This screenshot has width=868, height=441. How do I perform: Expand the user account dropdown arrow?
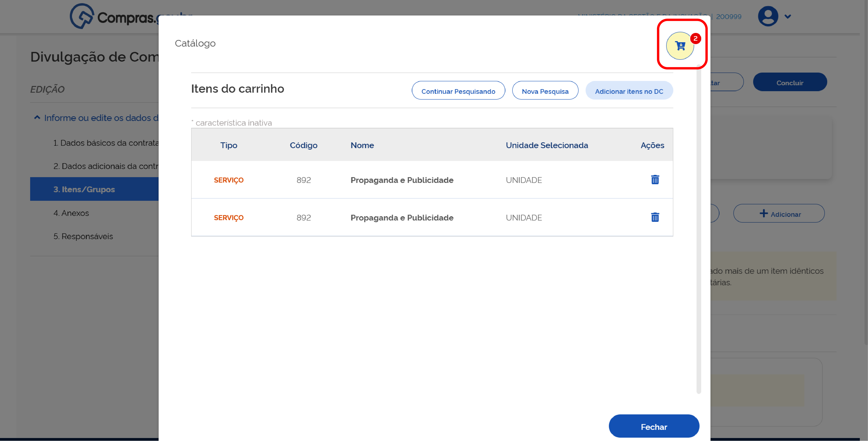tap(787, 16)
